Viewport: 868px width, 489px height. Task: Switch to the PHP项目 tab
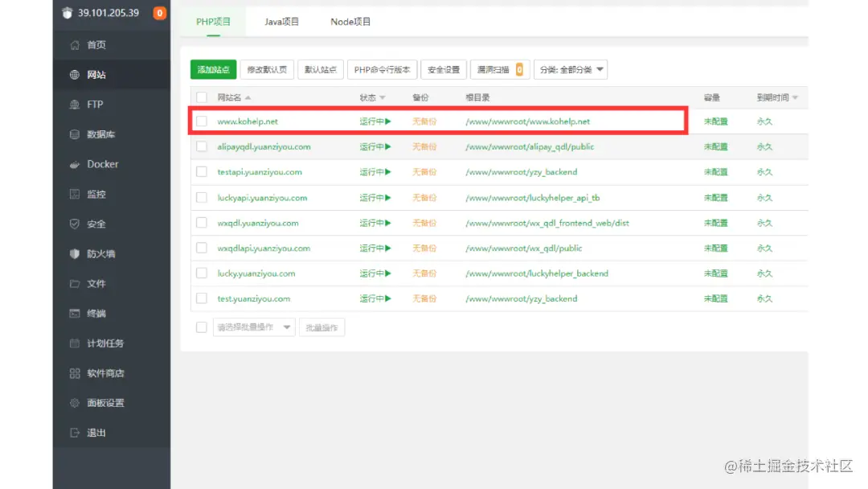tap(213, 22)
